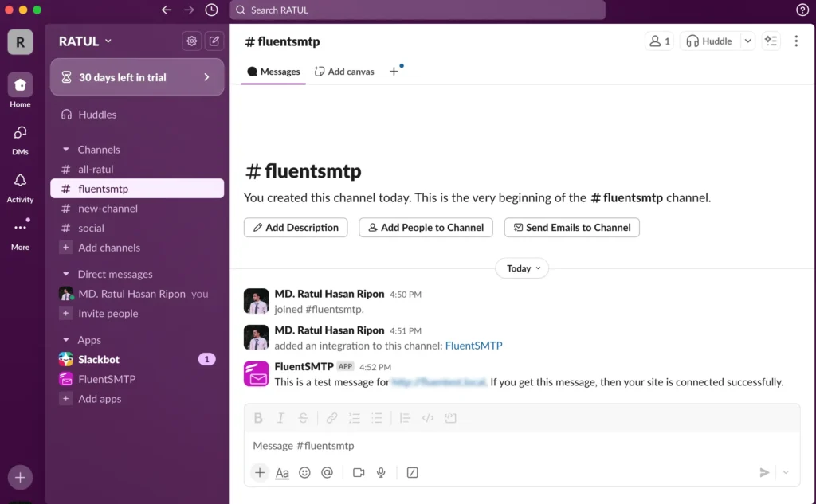Compose a new message with pencil icon

tap(214, 41)
